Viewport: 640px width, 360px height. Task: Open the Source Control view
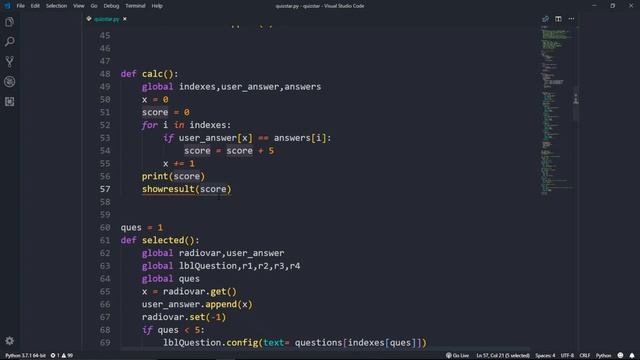point(9,62)
